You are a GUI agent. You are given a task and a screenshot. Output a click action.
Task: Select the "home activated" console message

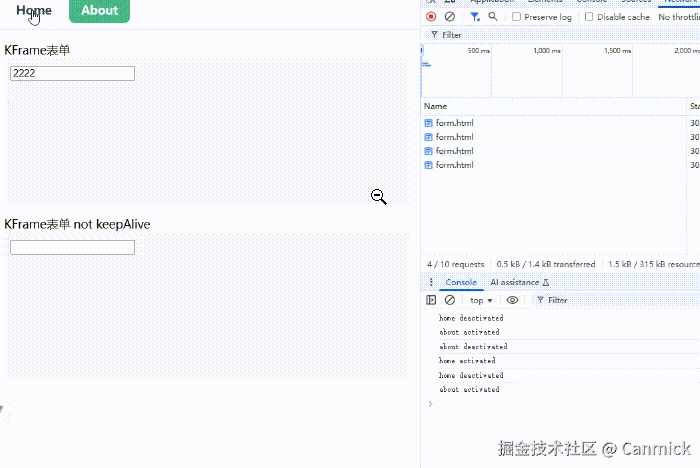(467, 361)
